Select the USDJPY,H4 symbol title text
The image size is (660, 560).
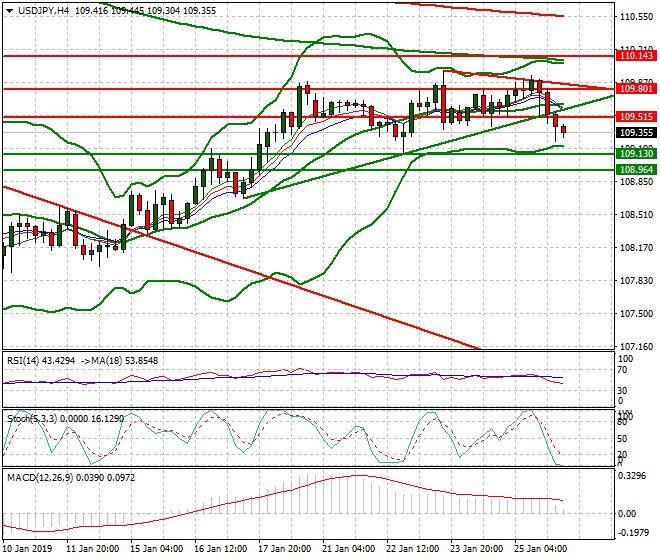[43, 11]
